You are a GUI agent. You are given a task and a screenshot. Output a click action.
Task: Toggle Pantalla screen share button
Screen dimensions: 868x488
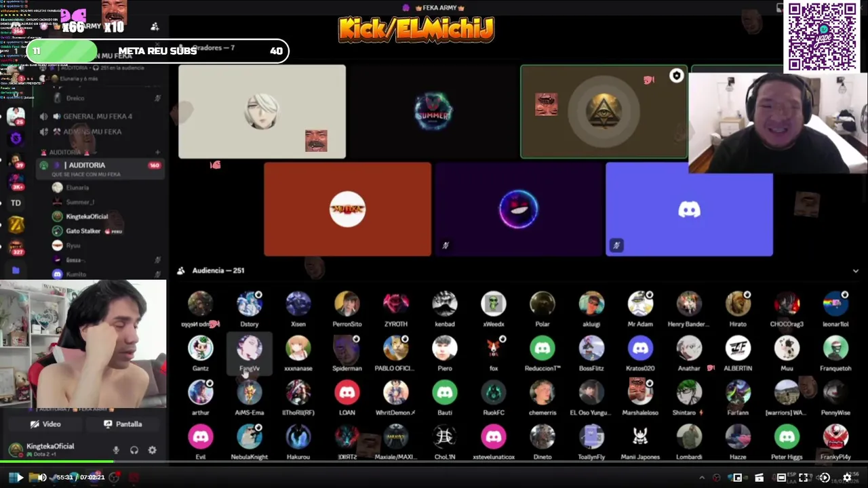tap(123, 424)
